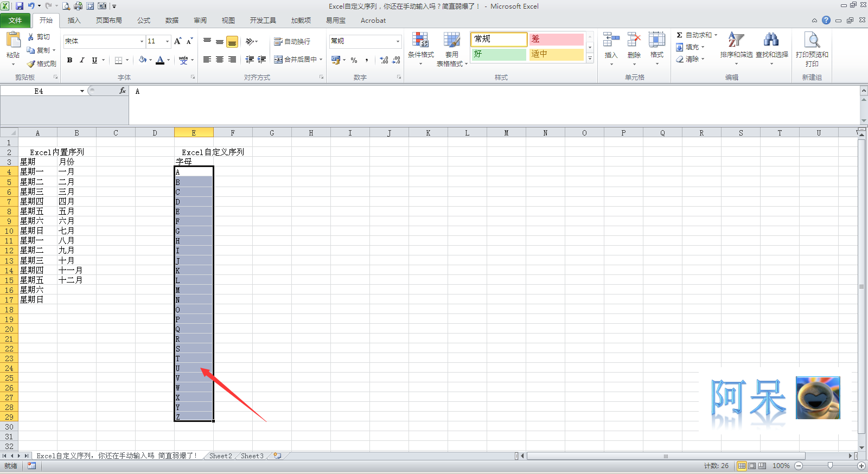The height and width of the screenshot is (474, 868).
Task: Expand the formula bar
Action: (x=864, y=91)
